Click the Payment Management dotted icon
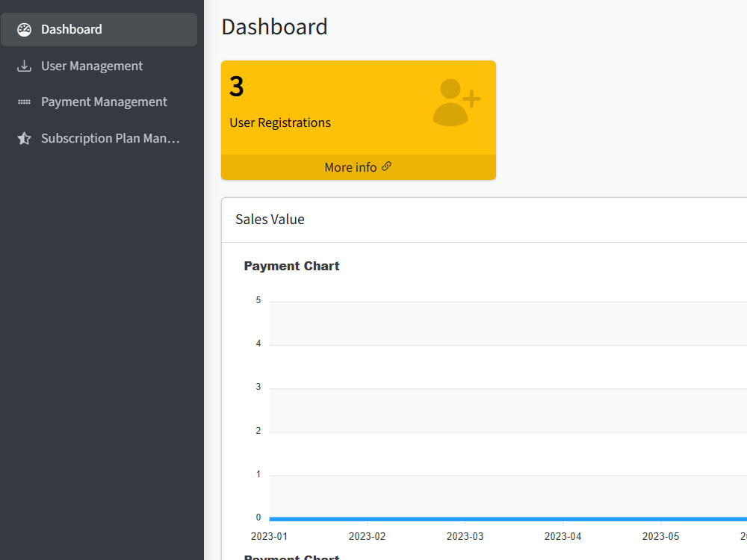Image resolution: width=747 pixels, height=560 pixels. point(25,102)
